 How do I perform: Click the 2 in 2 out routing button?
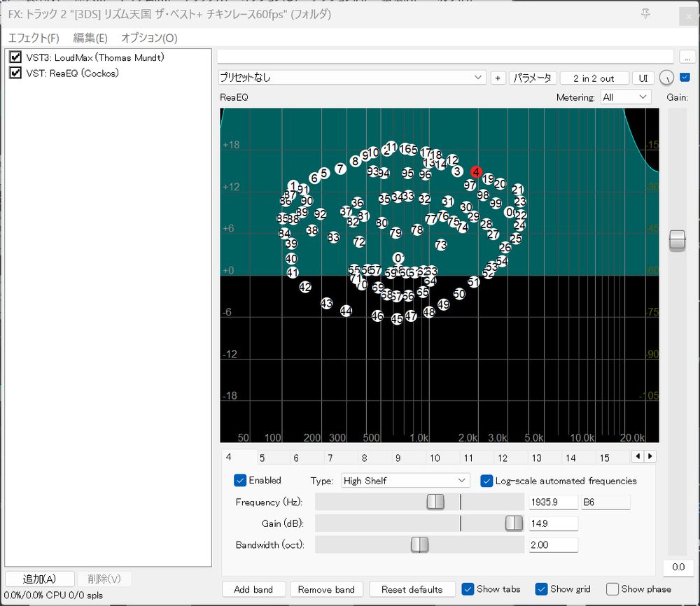tap(593, 78)
